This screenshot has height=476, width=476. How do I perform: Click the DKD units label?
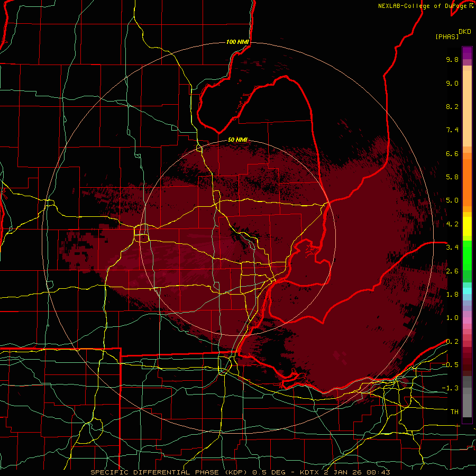465,32
